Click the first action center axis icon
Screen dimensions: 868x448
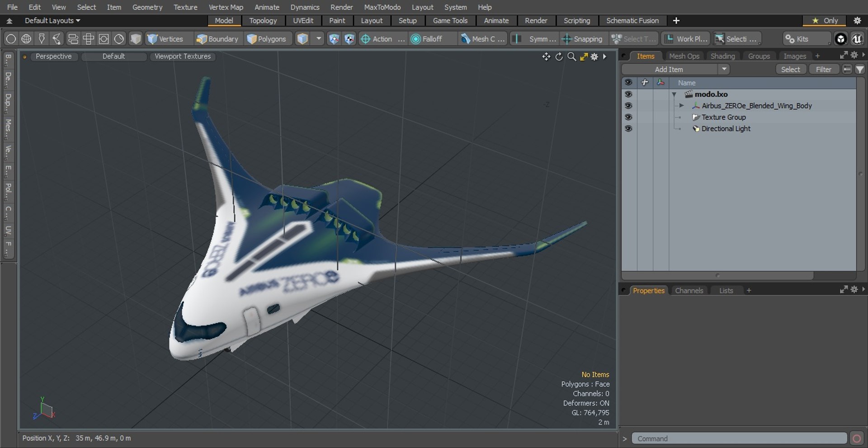point(334,39)
